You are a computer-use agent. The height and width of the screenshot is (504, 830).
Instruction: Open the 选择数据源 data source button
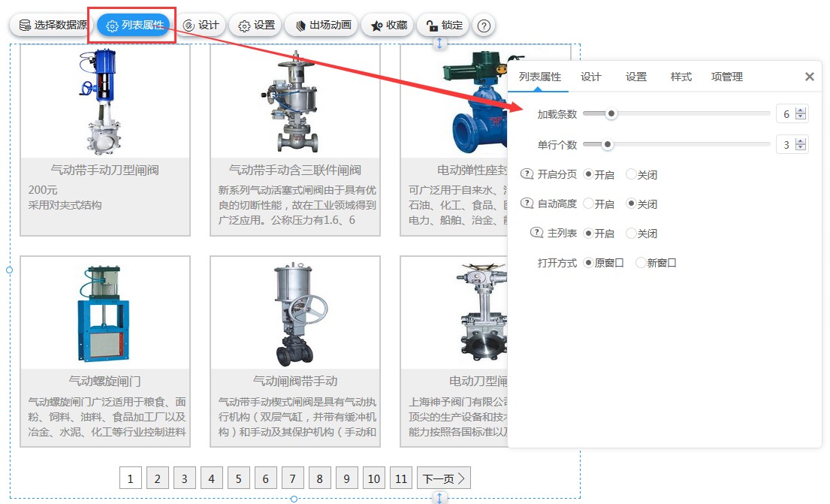click(x=52, y=25)
